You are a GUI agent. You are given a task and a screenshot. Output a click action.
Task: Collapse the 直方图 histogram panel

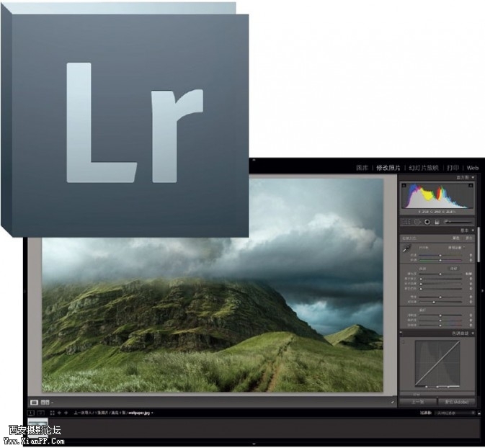[x=473, y=177]
